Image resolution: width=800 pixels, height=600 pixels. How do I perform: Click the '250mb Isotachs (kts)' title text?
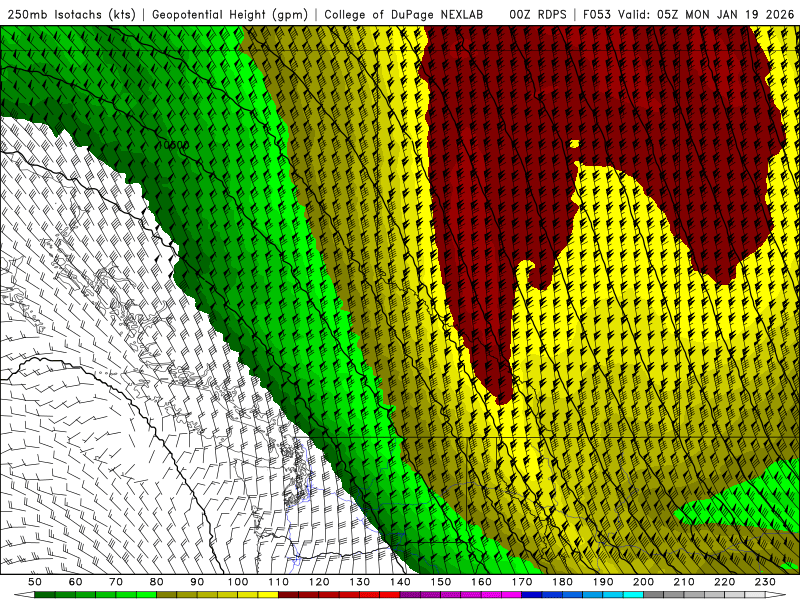[x=71, y=15]
